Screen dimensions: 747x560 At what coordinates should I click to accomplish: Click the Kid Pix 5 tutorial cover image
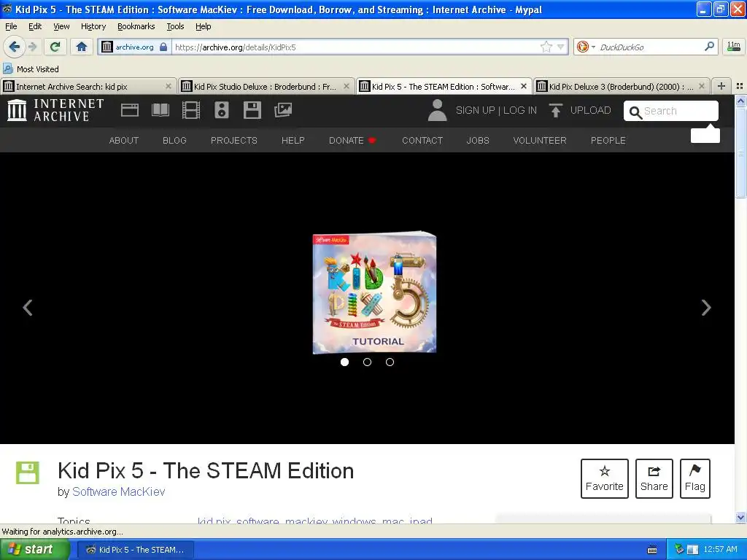tap(374, 292)
